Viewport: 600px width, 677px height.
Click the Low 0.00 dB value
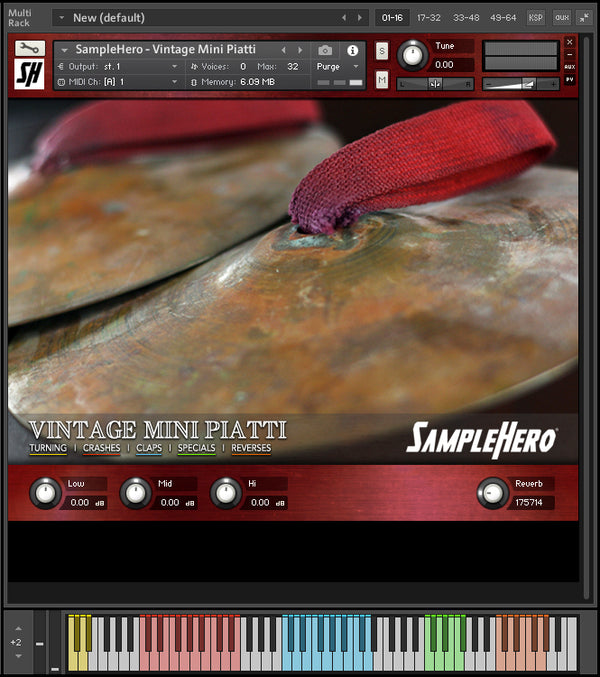[86, 503]
